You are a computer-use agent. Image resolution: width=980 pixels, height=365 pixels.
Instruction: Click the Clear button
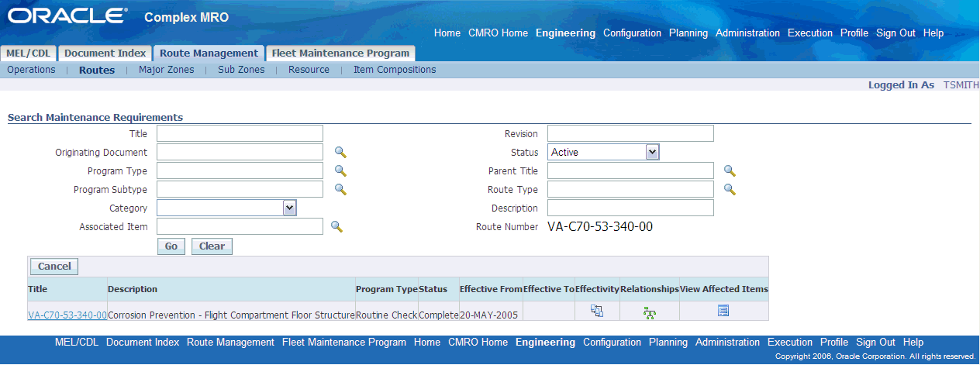coord(212,246)
